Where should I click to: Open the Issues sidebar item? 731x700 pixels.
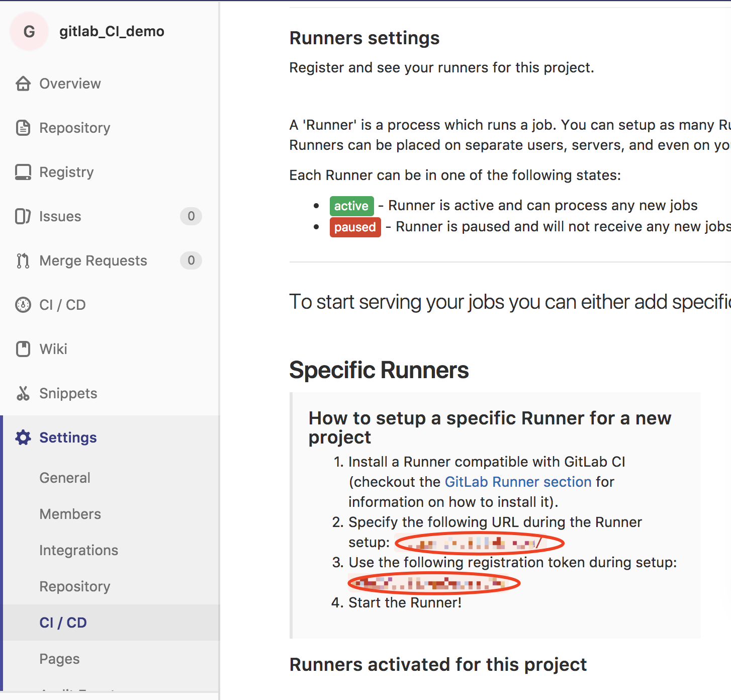coord(60,216)
